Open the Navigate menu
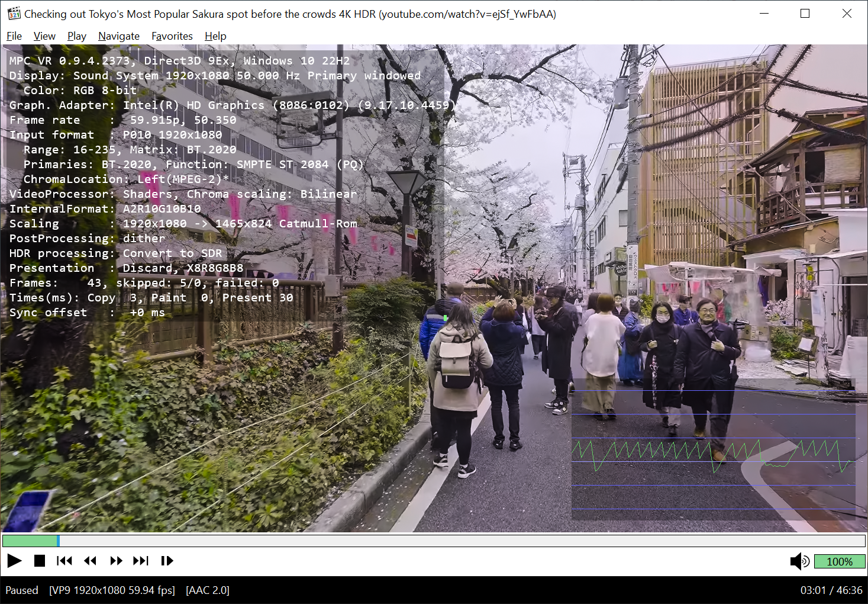Viewport: 868px width, 604px height. tap(119, 36)
